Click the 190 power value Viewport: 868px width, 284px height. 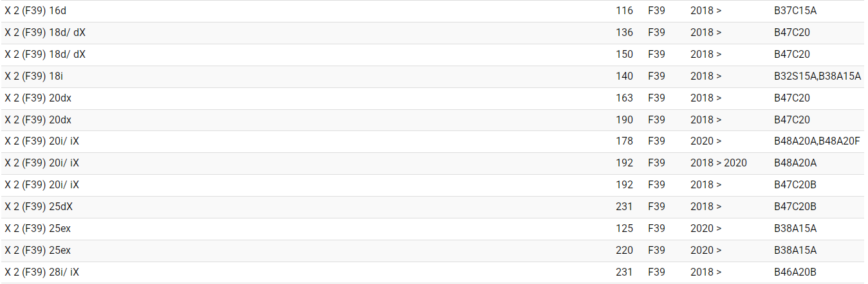[x=624, y=120]
